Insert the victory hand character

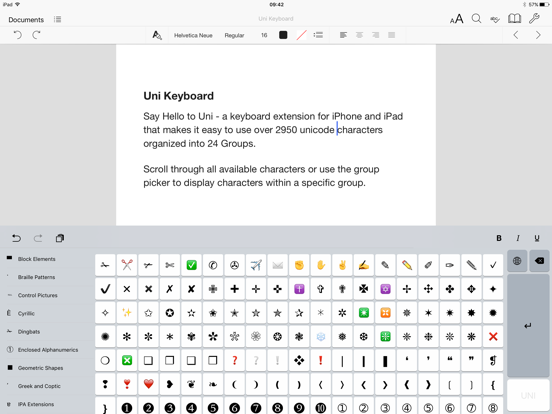[342, 265]
